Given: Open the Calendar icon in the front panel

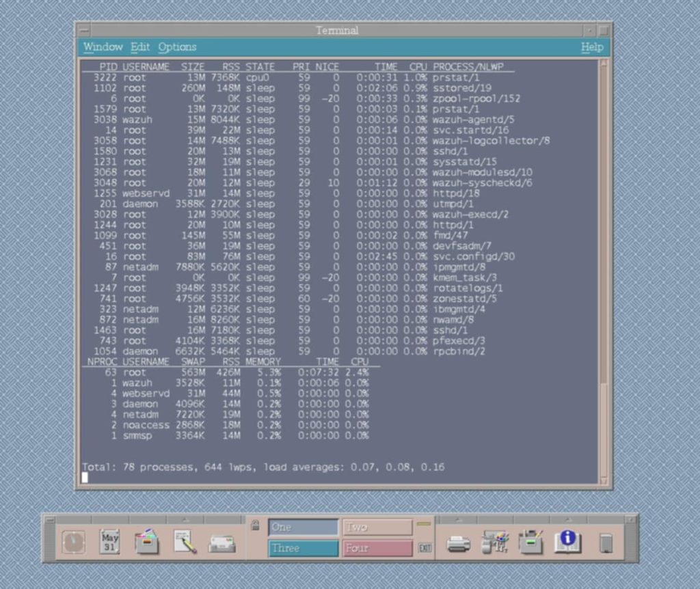Looking at the screenshot, I should pyautogui.click(x=109, y=543).
